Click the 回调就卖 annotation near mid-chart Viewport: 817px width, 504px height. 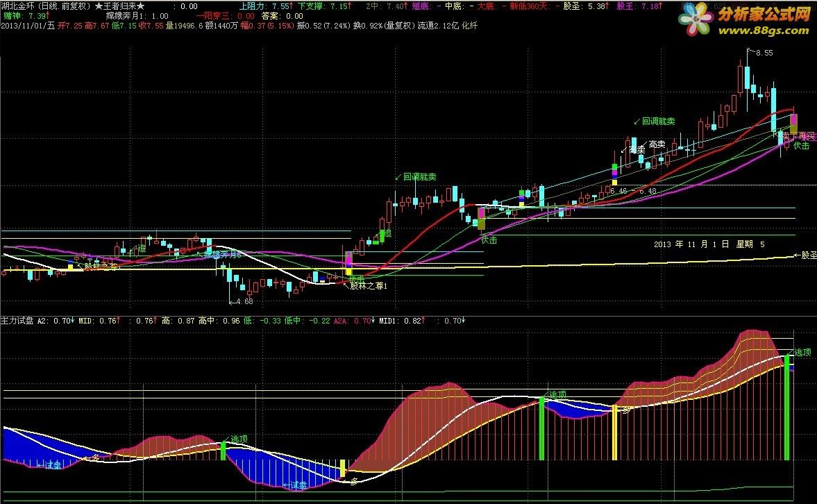(419, 177)
